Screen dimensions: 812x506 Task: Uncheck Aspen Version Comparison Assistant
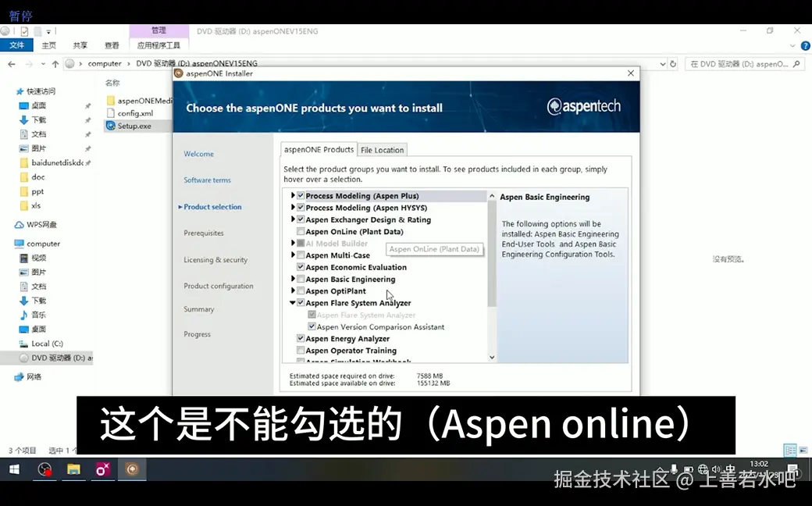(x=312, y=327)
